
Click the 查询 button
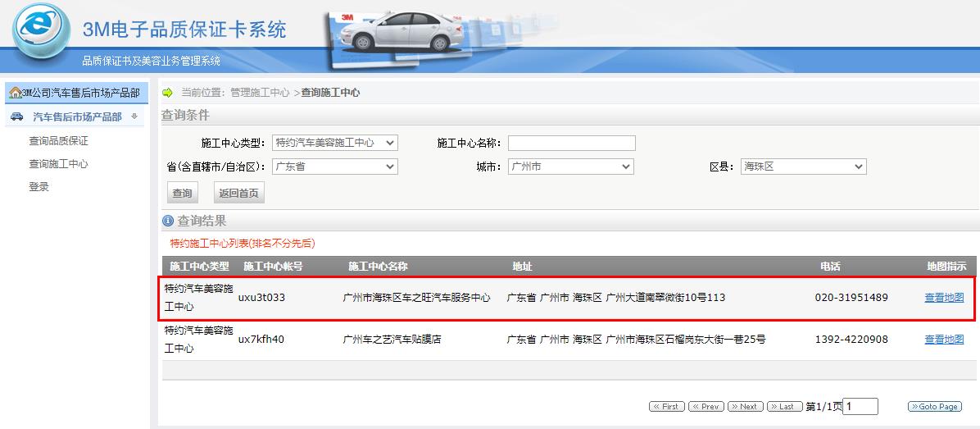183,194
